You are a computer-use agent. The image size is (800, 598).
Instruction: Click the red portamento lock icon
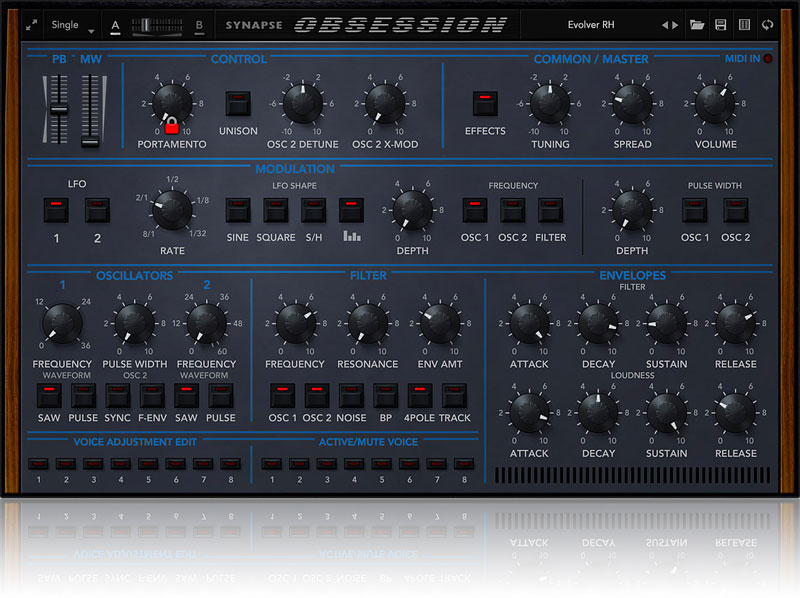pos(171,126)
